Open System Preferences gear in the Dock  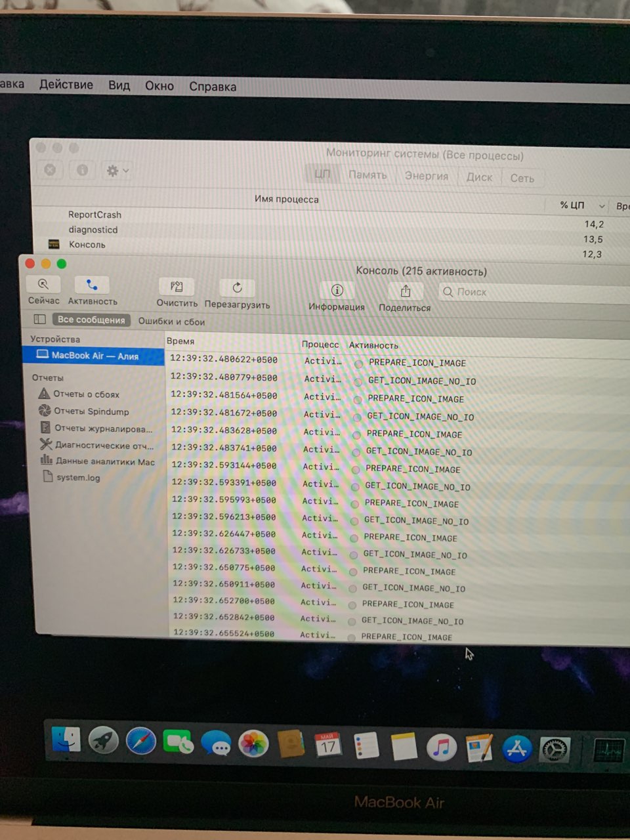[555, 749]
